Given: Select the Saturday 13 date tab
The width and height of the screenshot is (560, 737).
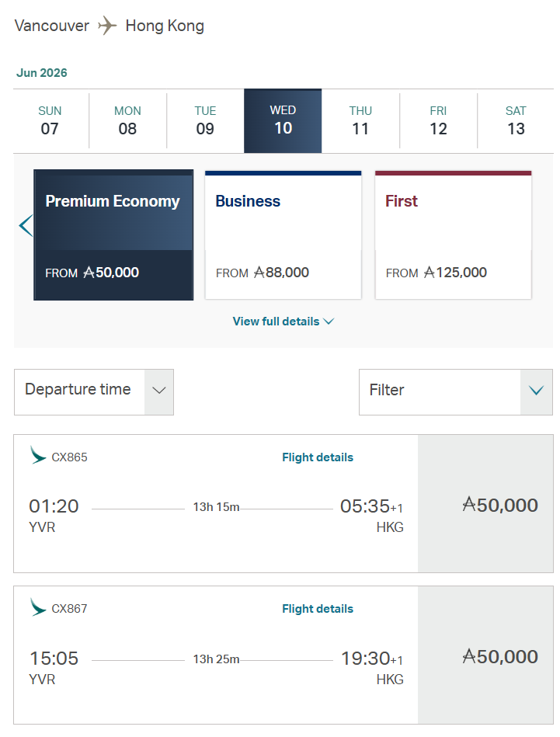Looking at the screenshot, I should 516,120.
